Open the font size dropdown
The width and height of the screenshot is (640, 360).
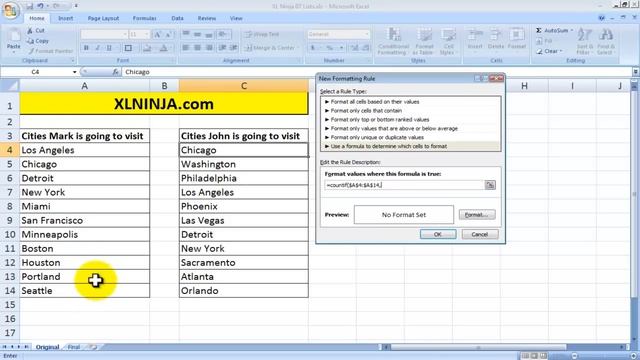[147, 35]
